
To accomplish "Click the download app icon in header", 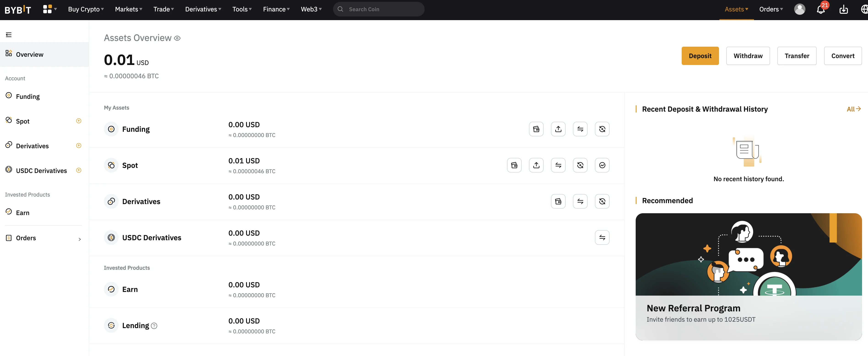I will 844,9.
